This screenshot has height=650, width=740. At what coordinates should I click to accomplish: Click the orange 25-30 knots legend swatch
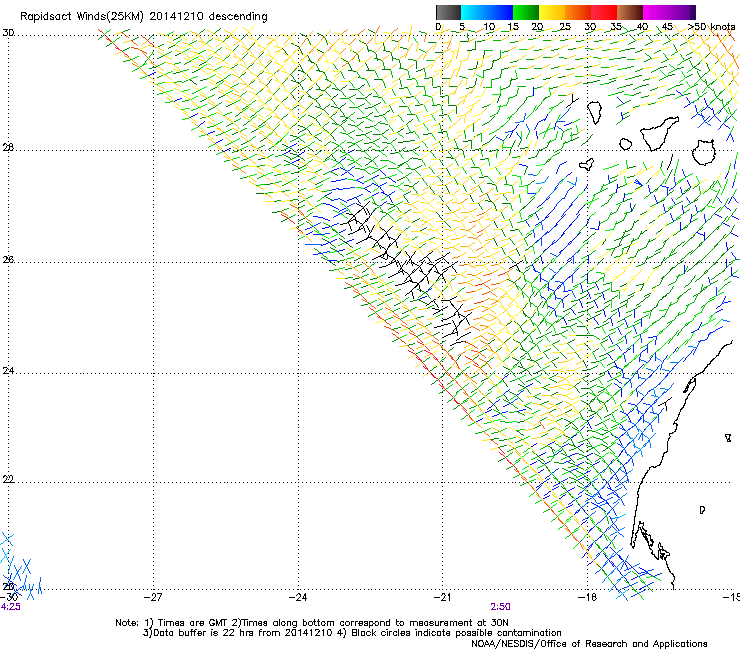(x=578, y=12)
